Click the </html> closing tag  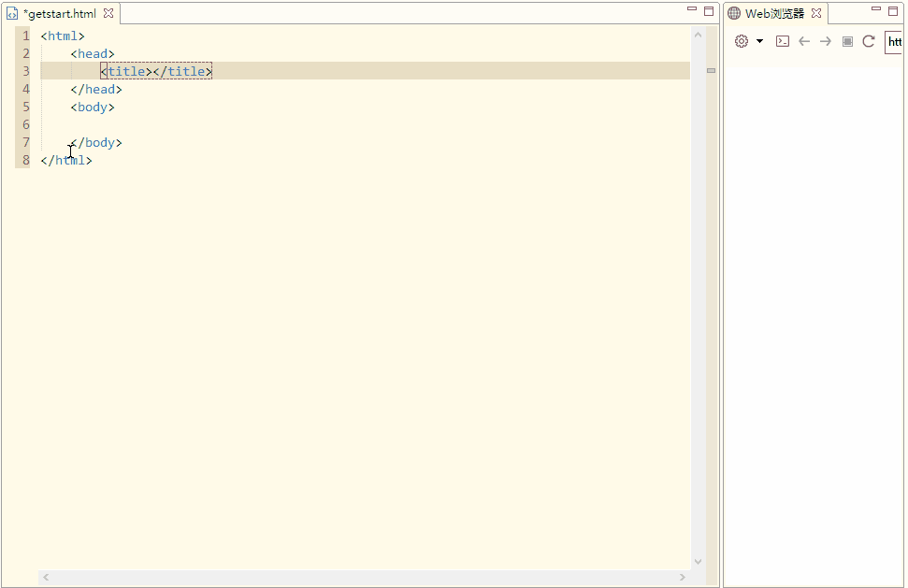tap(66, 160)
